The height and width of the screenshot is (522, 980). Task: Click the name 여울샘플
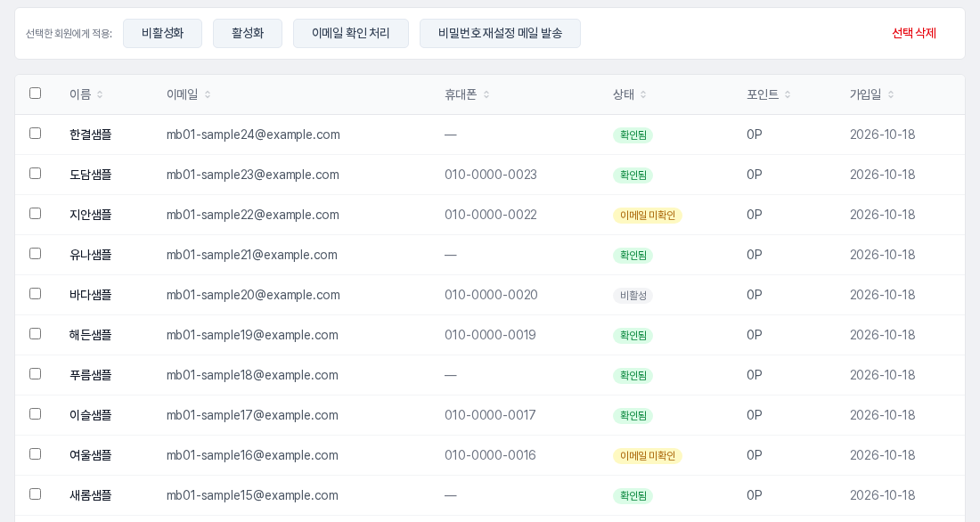pos(91,454)
